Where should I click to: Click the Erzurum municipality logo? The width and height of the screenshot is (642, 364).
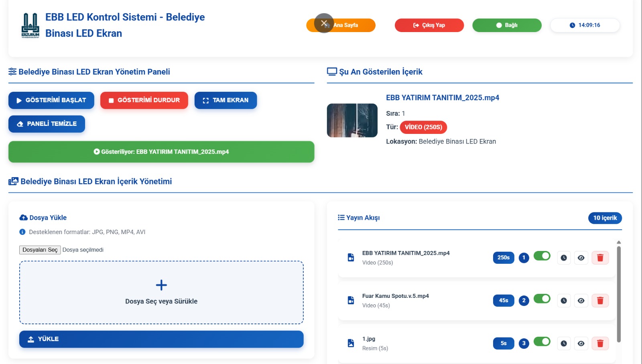pyautogui.click(x=30, y=25)
